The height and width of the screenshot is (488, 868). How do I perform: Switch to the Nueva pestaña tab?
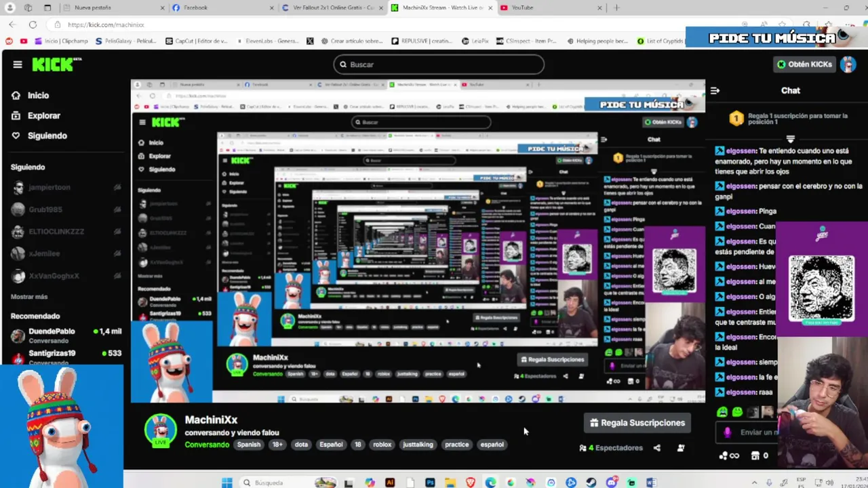112,7
